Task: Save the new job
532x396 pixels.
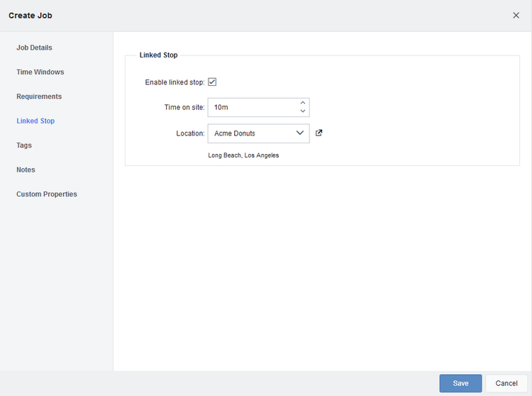Action: (x=460, y=383)
